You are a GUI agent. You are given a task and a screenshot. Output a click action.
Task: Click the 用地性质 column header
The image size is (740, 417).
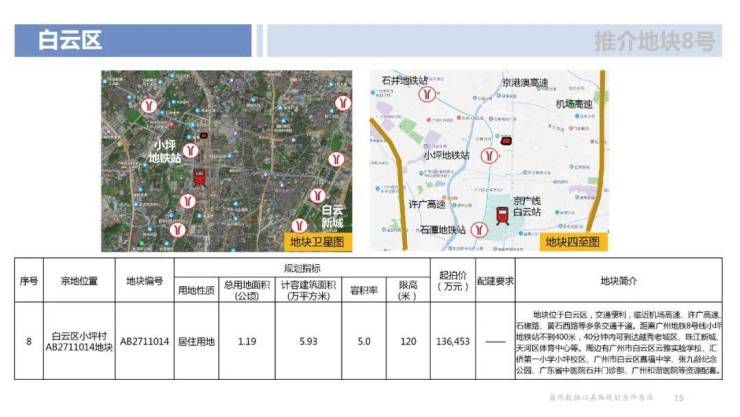click(x=196, y=290)
